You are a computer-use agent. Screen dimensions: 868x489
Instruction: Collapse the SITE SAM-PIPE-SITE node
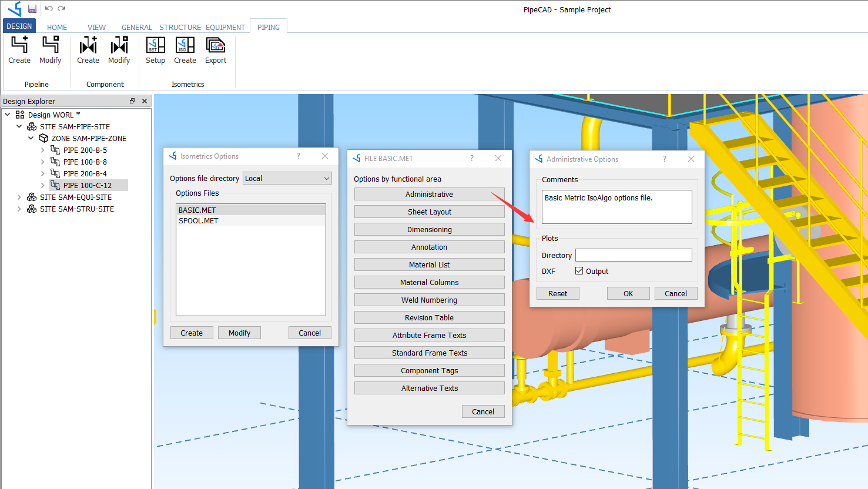coord(19,126)
